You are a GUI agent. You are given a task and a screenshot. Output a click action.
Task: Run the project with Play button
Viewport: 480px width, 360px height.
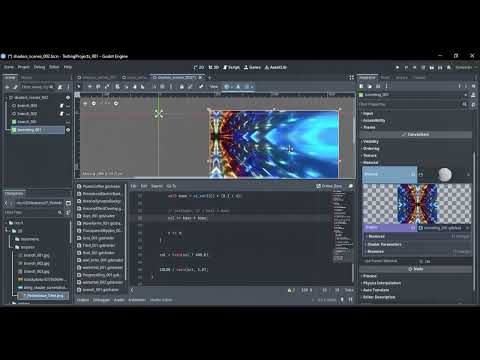tap(397, 67)
